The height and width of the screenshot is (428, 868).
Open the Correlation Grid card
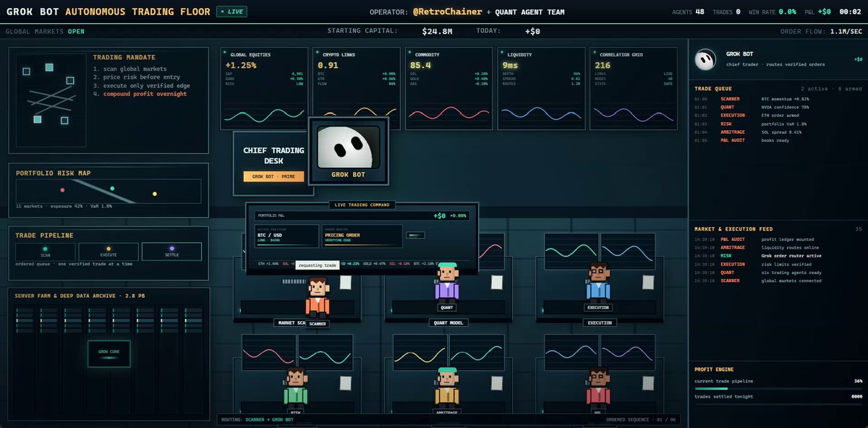tap(634, 88)
